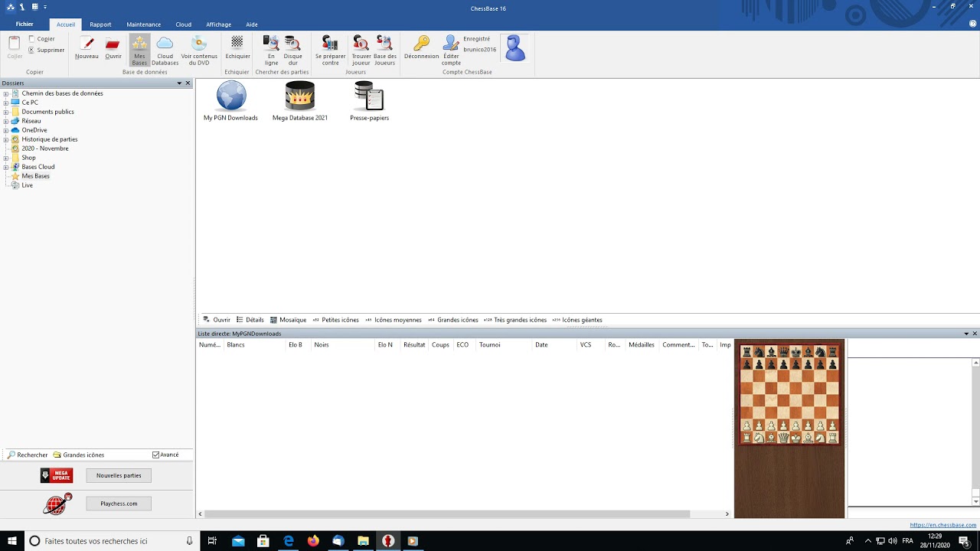Switch to Détails view
The width and height of the screenshot is (980, 551).
[x=250, y=320]
